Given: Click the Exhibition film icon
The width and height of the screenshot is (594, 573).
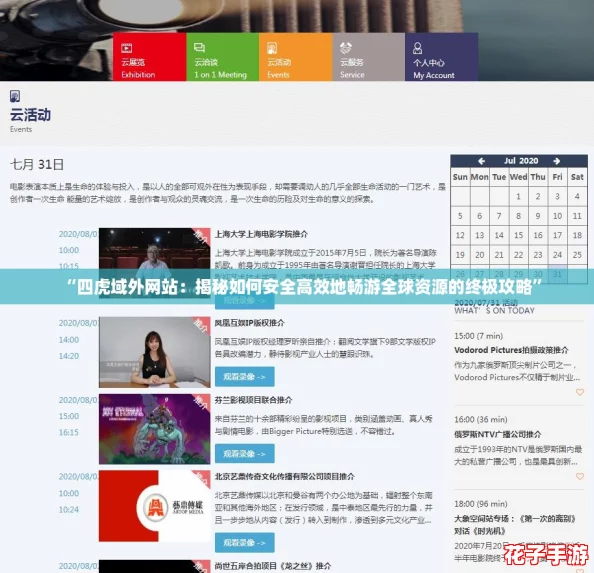Looking at the screenshot, I should coord(127,48).
